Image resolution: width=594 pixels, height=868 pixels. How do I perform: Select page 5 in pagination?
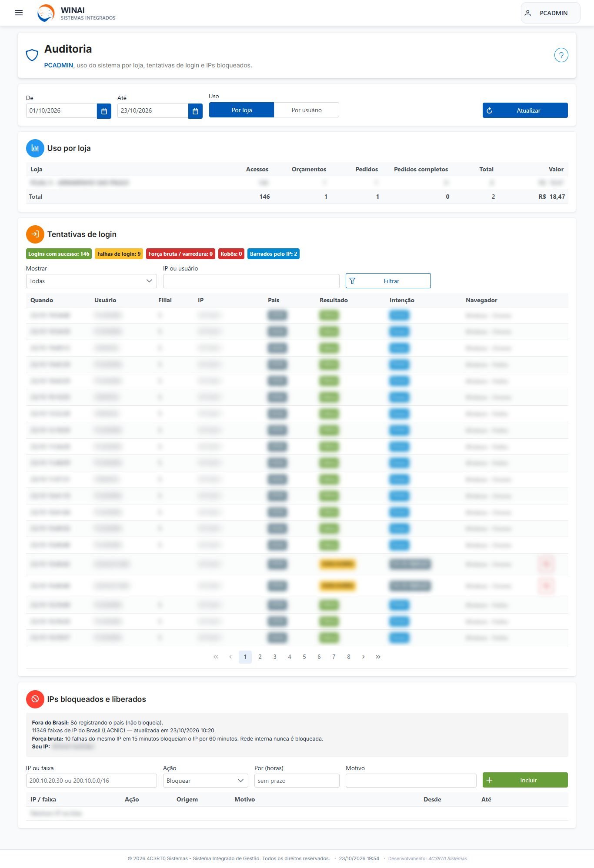pyautogui.click(x=304, y=657)
